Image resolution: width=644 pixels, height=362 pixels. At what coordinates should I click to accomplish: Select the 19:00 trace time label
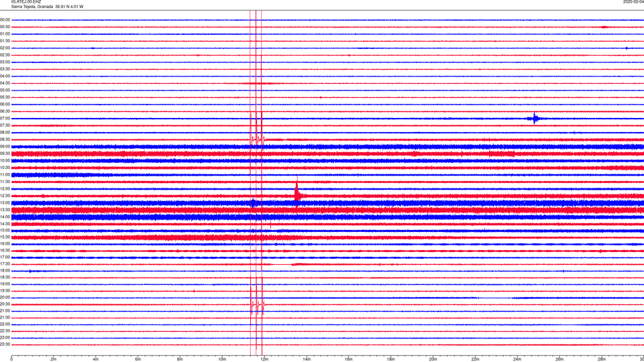(x=5, y=284)
